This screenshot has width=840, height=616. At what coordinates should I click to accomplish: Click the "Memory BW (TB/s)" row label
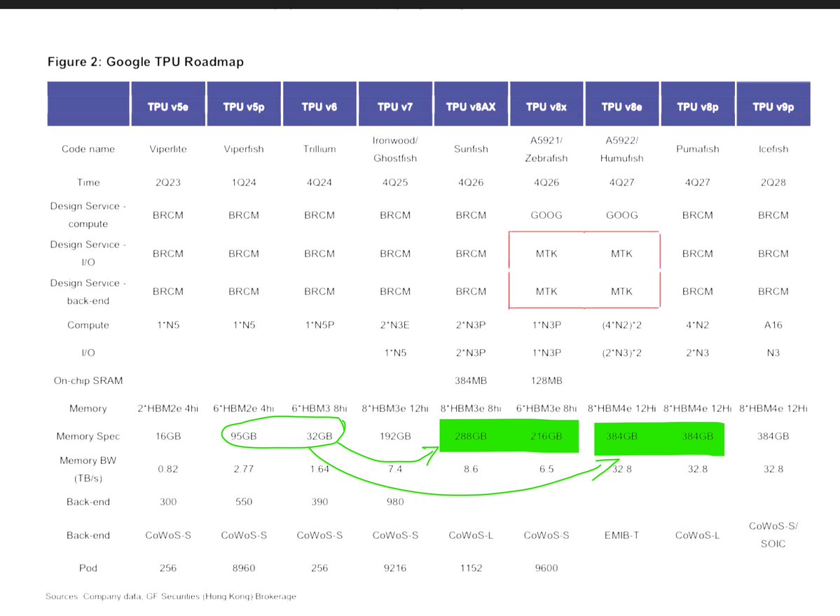point(88,469)
